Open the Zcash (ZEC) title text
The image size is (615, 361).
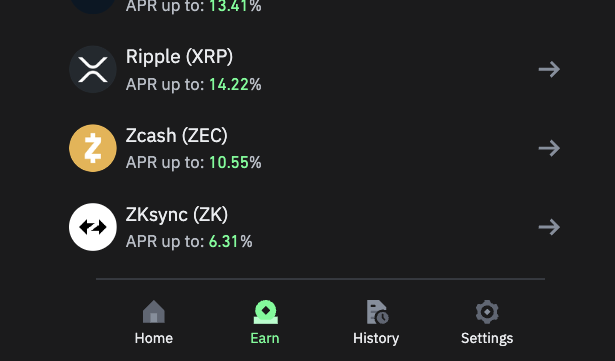click(x=176, y=136)
